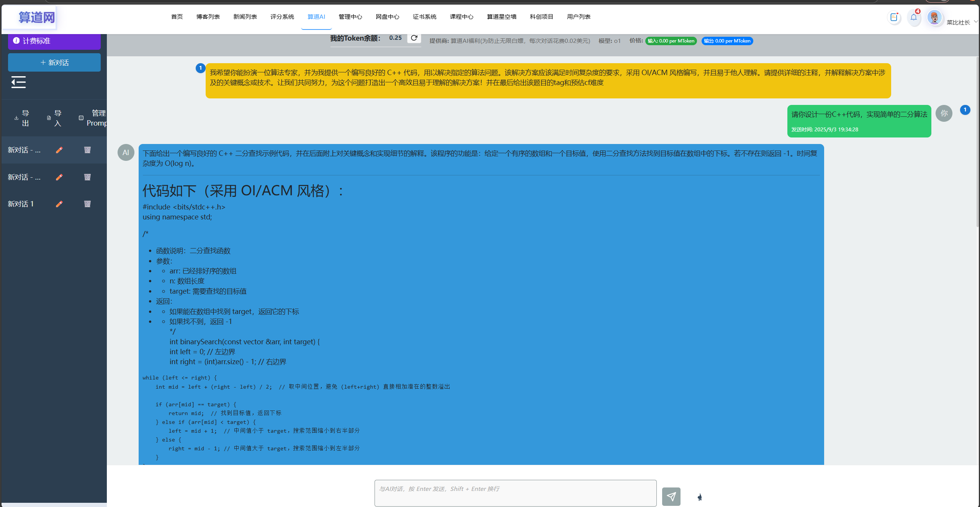Screen dimensions: 980x507
Task: Go to 博客列表 page
Action: pos(208,17)
